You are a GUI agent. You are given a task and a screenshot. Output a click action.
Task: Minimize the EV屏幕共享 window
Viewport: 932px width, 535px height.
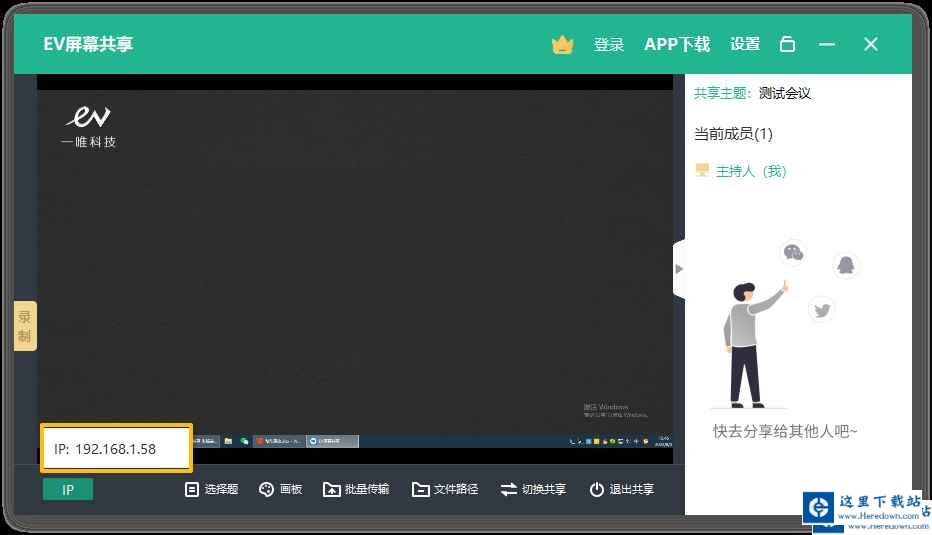click(827, 45)
